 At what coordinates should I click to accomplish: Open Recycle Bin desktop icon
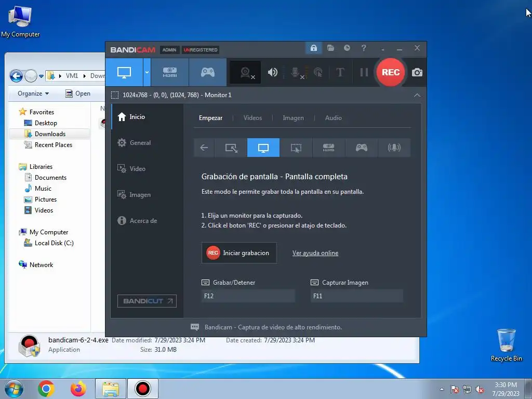506,345
